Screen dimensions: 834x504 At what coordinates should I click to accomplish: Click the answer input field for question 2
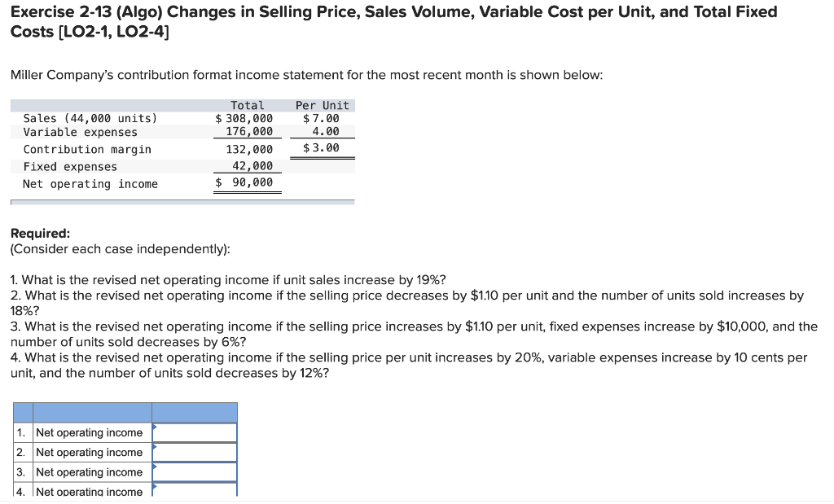coord(195,452)
